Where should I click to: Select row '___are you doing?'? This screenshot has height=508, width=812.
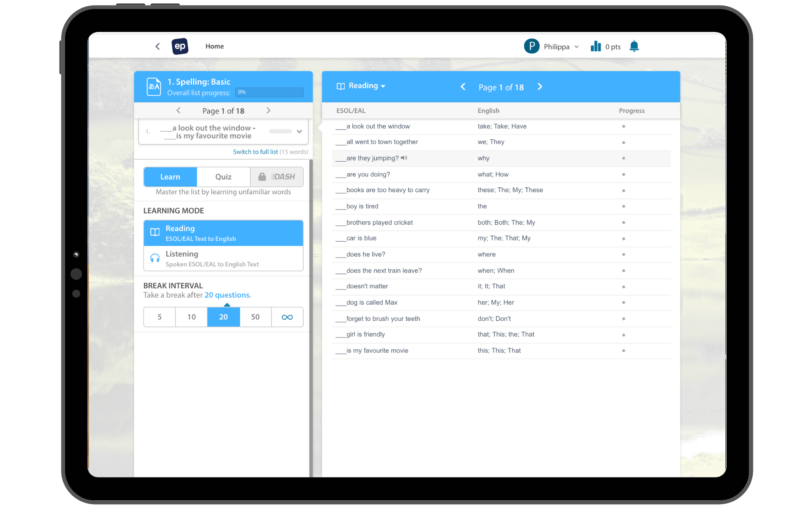502,174
